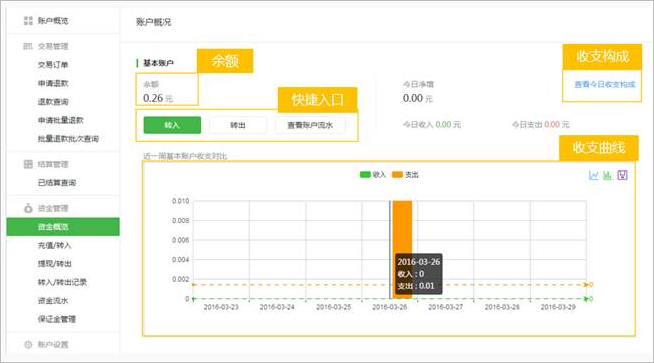
Task: Click the 近一周基本账户收支对比 chart title
Action: [185, 156]
